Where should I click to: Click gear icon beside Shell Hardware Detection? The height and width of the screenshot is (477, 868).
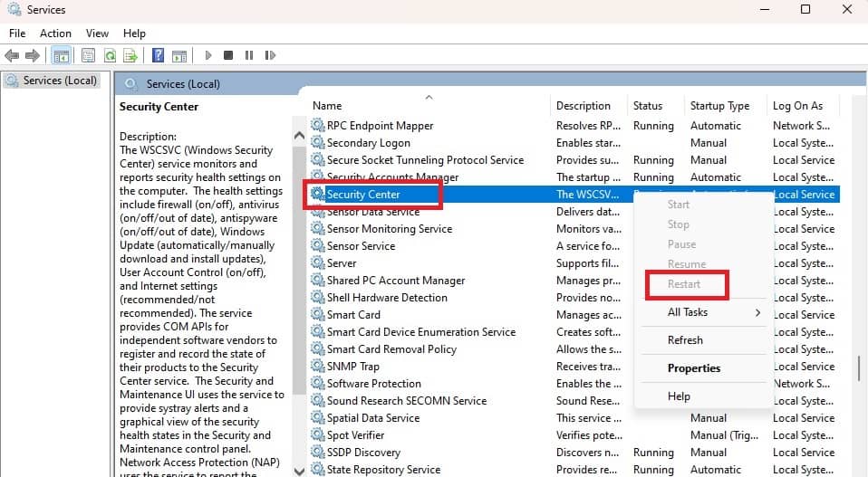coord(318,298)
